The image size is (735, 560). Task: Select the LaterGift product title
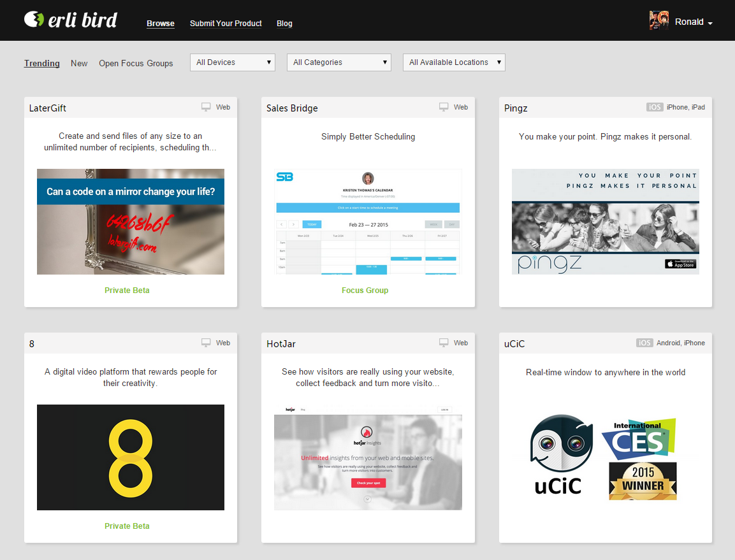tap(47, 108)
